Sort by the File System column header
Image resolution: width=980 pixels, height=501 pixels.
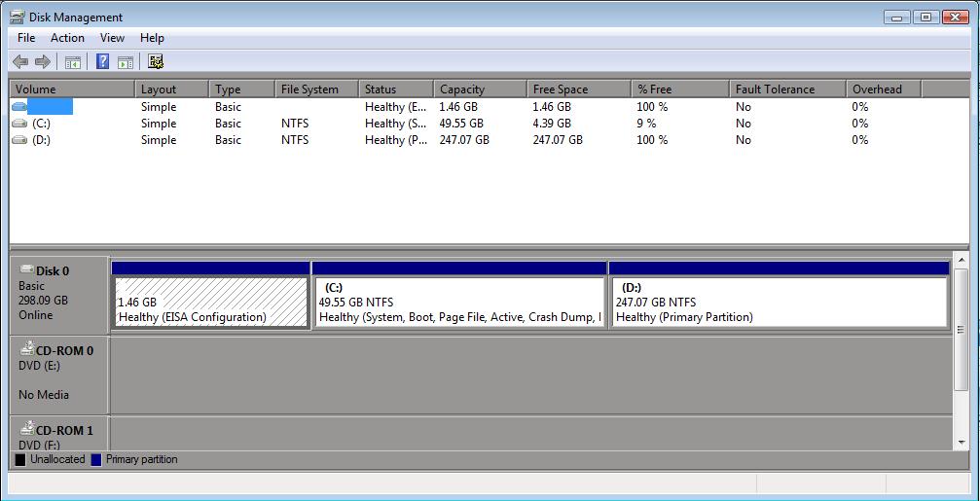317,89
